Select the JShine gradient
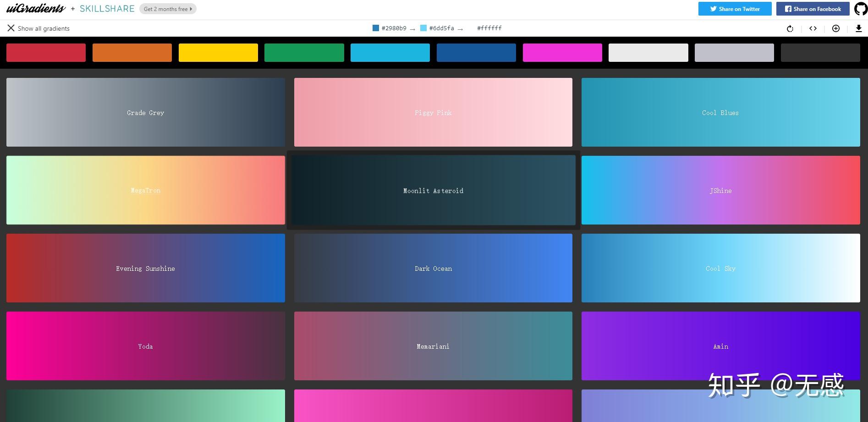The width and height of the screenshot is (868, 422). [x=721, y=190]
